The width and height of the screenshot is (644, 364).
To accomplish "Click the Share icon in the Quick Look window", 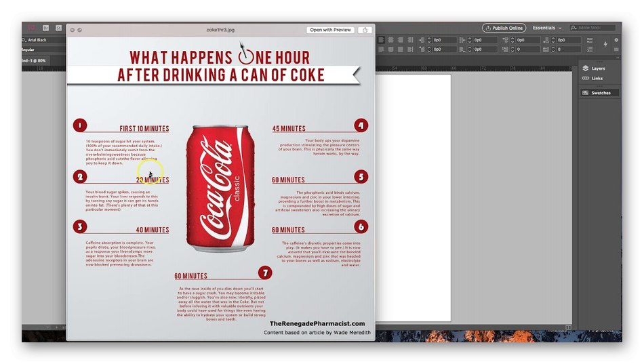I will 365,30.
